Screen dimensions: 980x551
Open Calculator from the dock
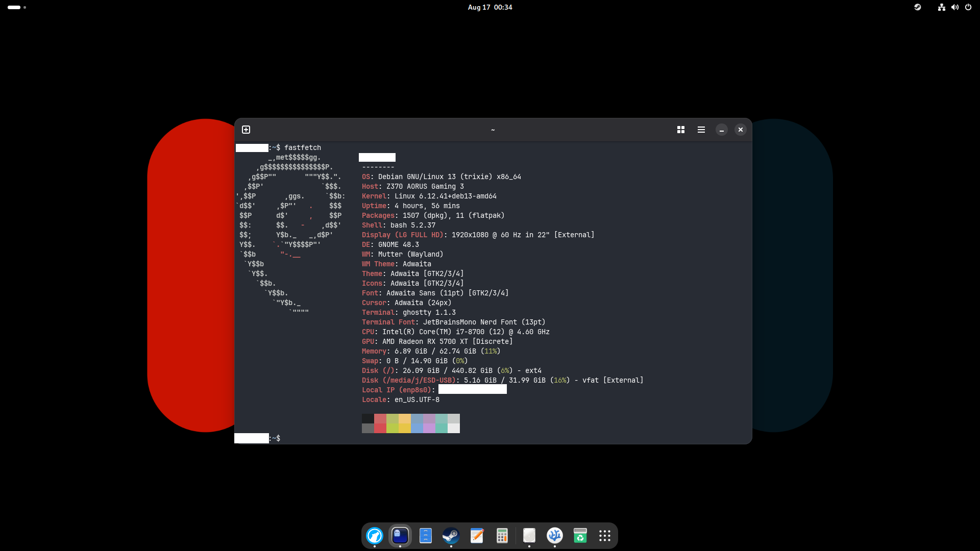502,536
